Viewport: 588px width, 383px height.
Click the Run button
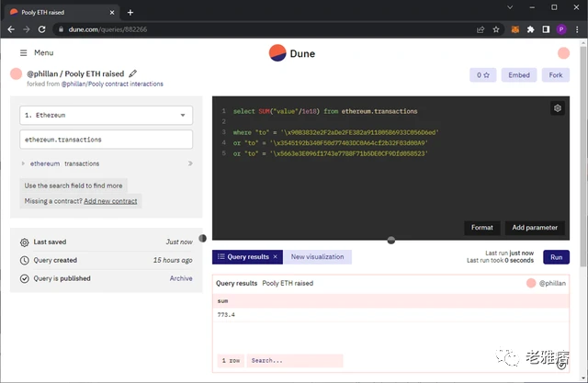click(x=556, y=257)
